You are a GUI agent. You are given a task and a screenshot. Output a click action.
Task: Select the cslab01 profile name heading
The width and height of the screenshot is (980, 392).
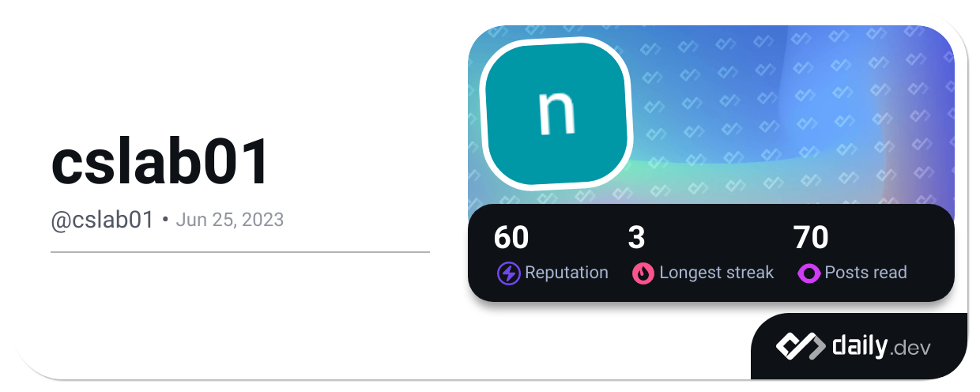[161, 164]
